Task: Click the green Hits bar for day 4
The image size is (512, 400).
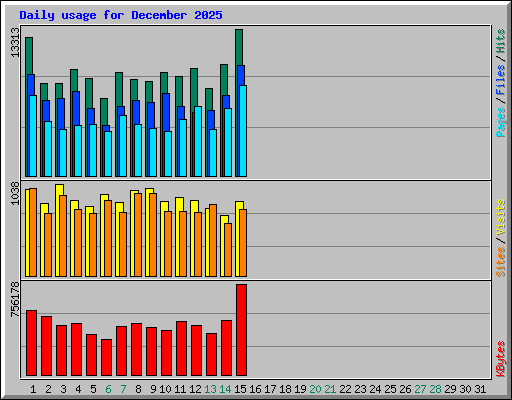Action: (74, 80)
